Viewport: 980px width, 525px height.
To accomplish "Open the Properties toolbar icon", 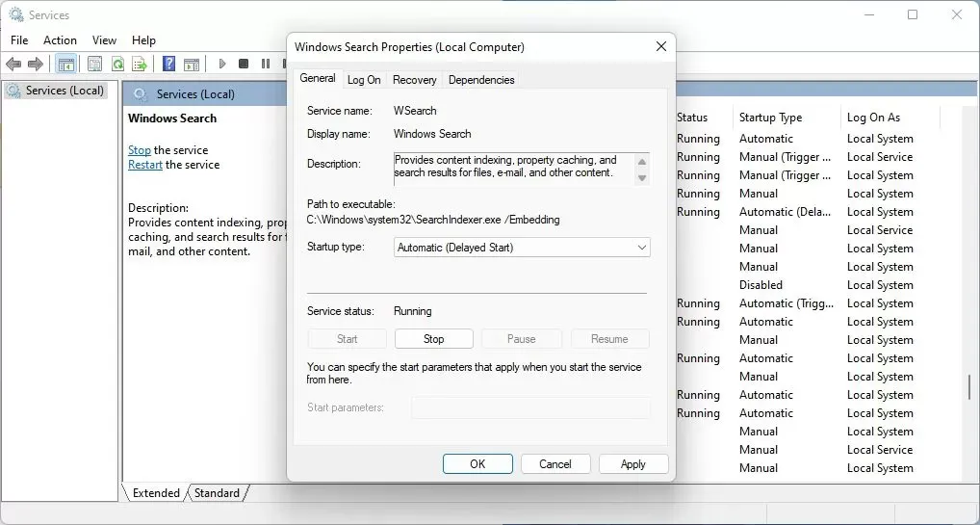I will tap(94, 64).
